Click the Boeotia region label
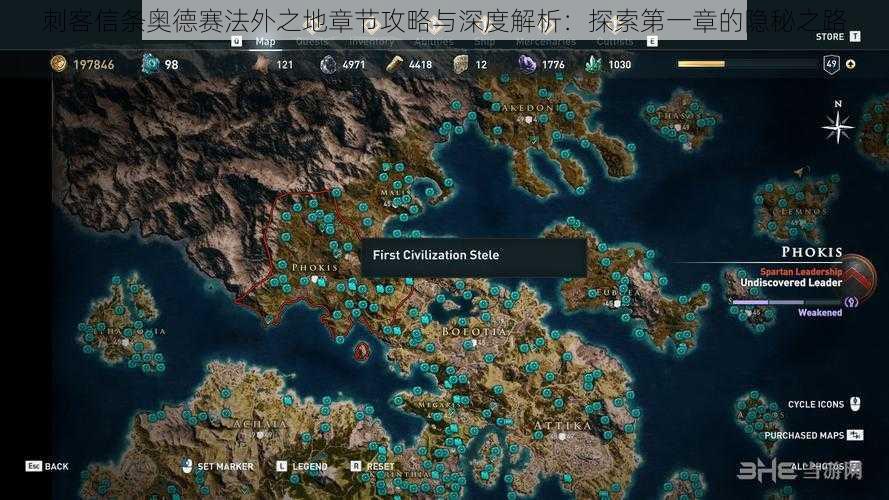 (474, 332)
